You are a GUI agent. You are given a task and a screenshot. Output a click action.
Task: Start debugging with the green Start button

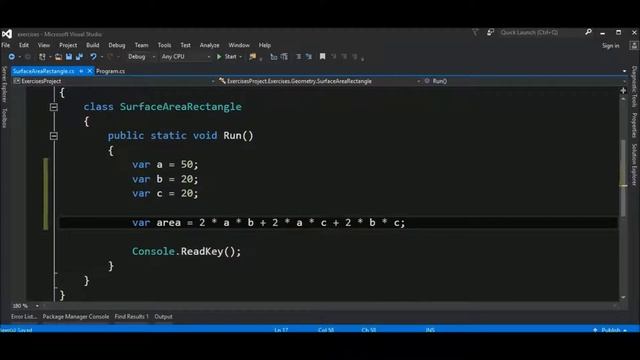click(227, 57)
